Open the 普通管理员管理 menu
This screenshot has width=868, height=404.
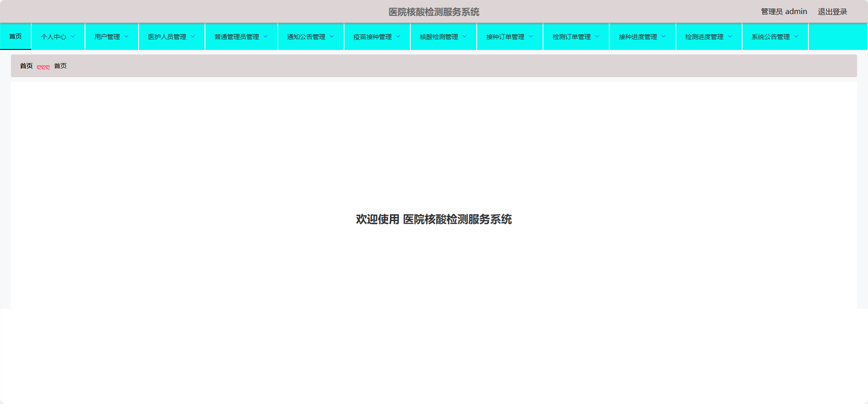[241, 37]
